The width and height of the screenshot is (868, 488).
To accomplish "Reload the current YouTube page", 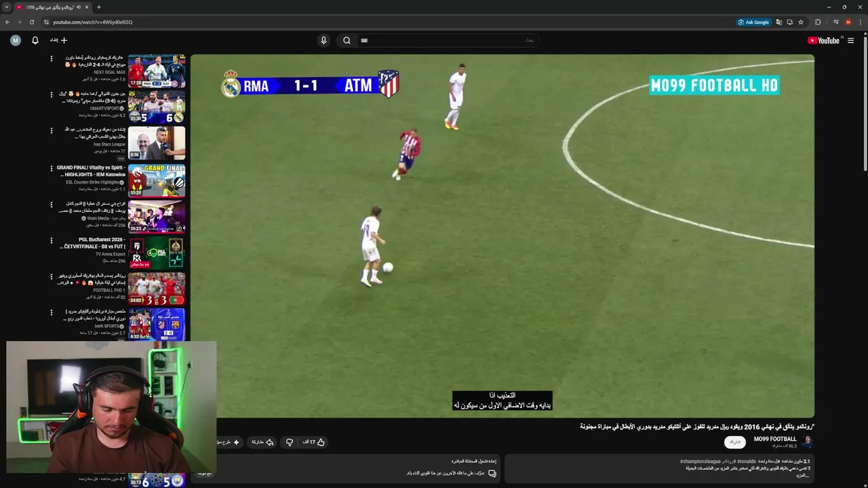I will point(31,22).
